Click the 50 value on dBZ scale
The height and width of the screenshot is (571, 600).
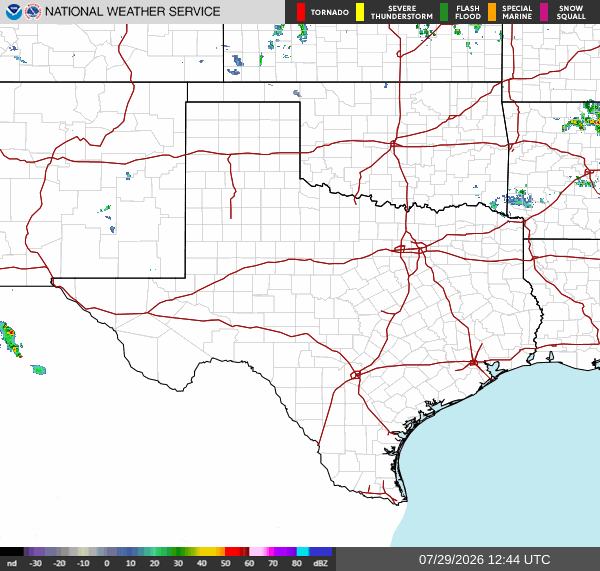225,563
